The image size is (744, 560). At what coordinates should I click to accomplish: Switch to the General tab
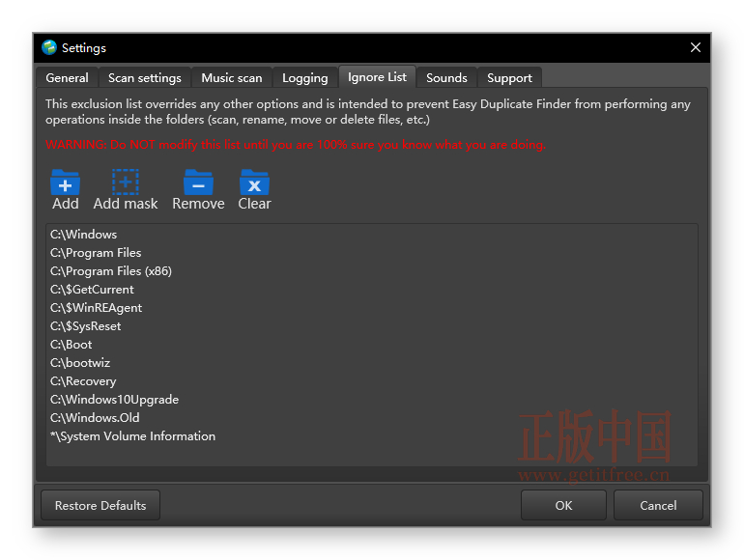pos(67,78)
